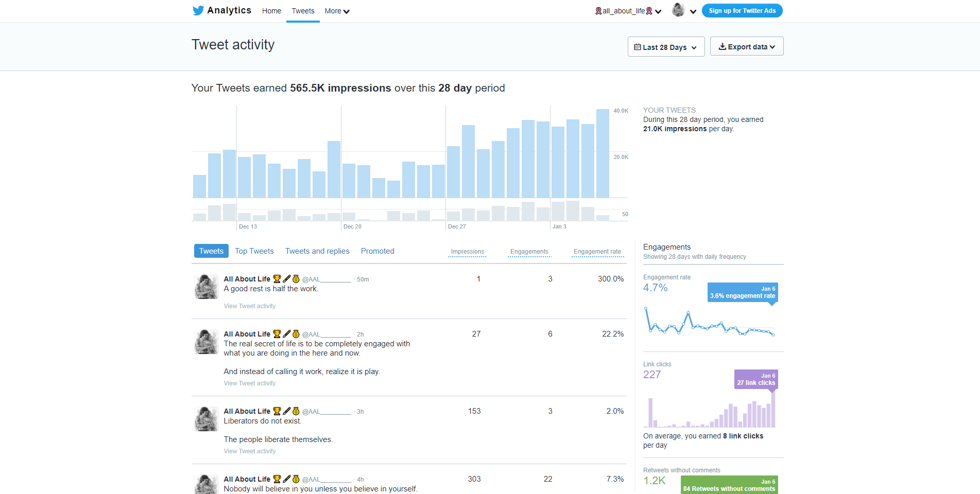The height and width of the screenshot is (494, 980).
Task: Click the tallest impressions bar in chart
Action: click(x=603, y=153)
